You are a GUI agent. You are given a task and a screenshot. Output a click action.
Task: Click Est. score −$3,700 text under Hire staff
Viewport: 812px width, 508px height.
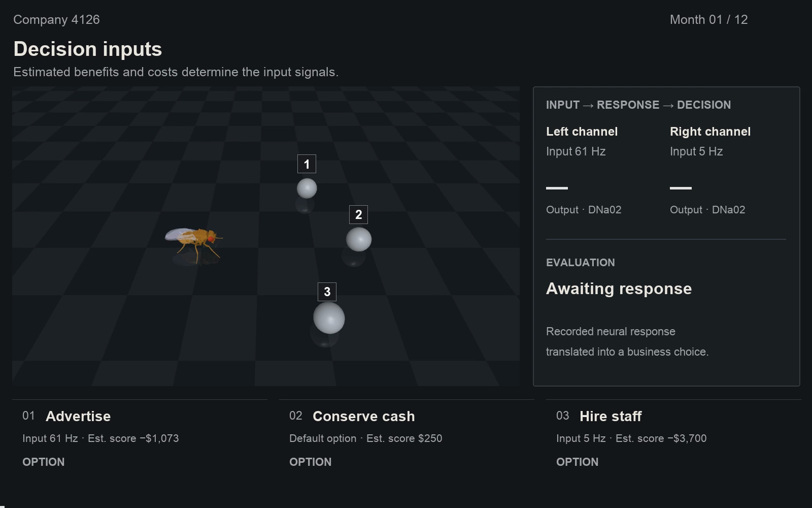(661, 438)
